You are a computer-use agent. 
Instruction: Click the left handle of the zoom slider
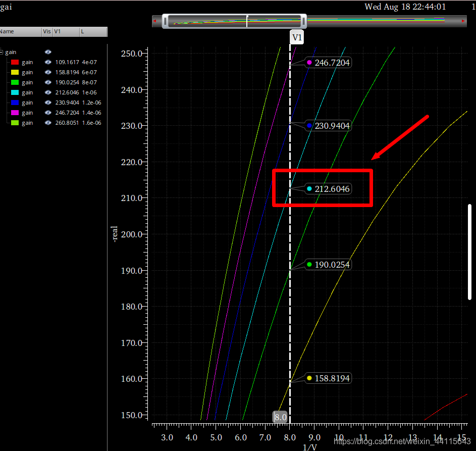(x=165, y=21)
